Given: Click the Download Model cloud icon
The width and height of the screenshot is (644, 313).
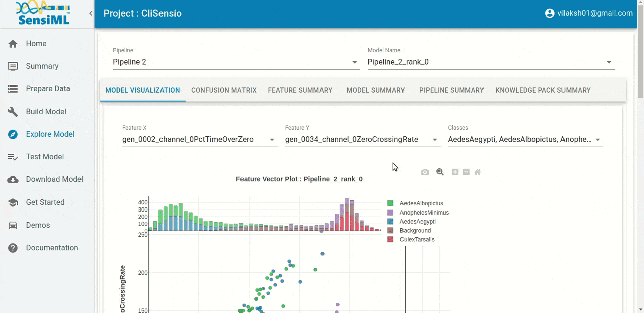Looking at the screenshot, I should pyautogui.click(x=13, y=179).
